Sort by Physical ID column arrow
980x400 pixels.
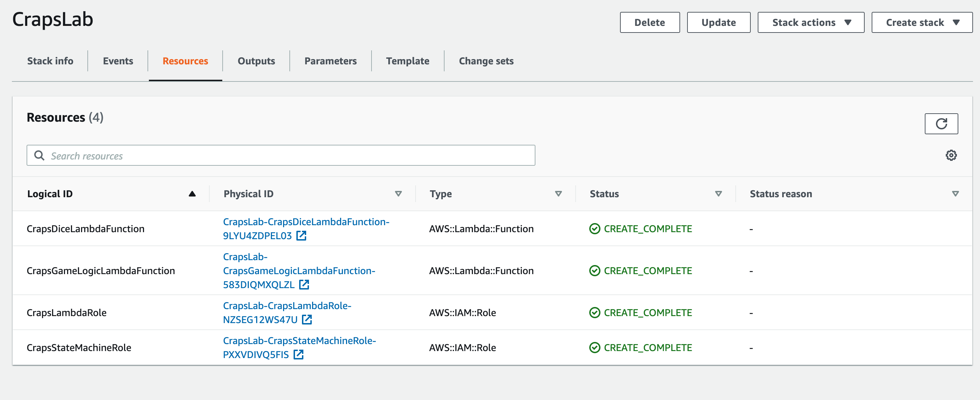pos(398,194)
